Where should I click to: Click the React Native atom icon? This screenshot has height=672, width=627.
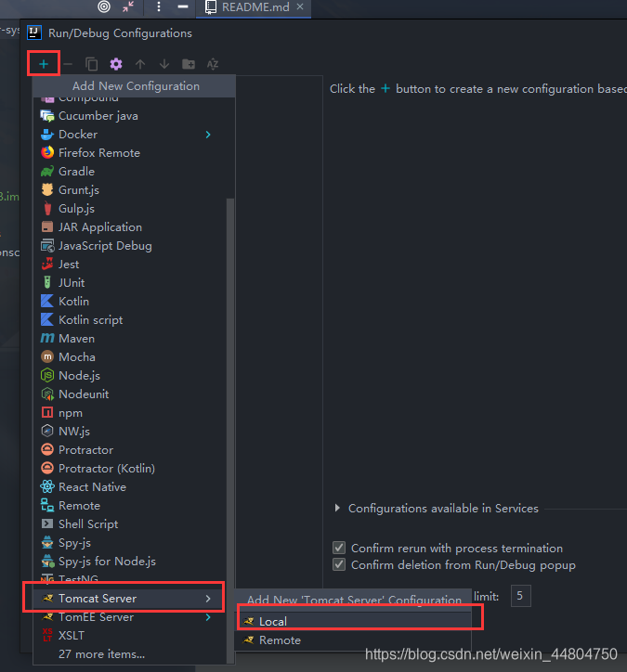point(47,487)
